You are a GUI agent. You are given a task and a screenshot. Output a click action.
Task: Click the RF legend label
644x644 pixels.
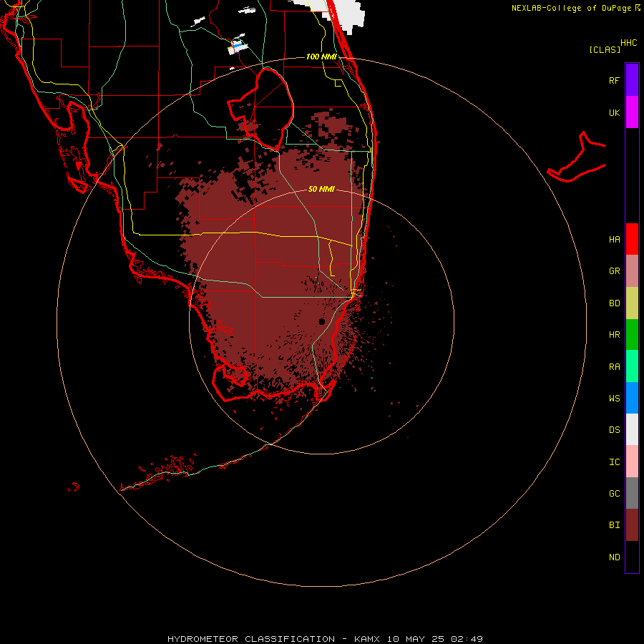[614, 80]
